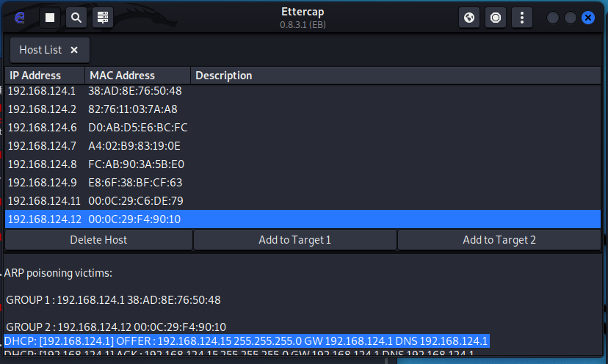Click the stop MITM circle icon
Screen dimensions: 608x364
[x=496, y=18]
